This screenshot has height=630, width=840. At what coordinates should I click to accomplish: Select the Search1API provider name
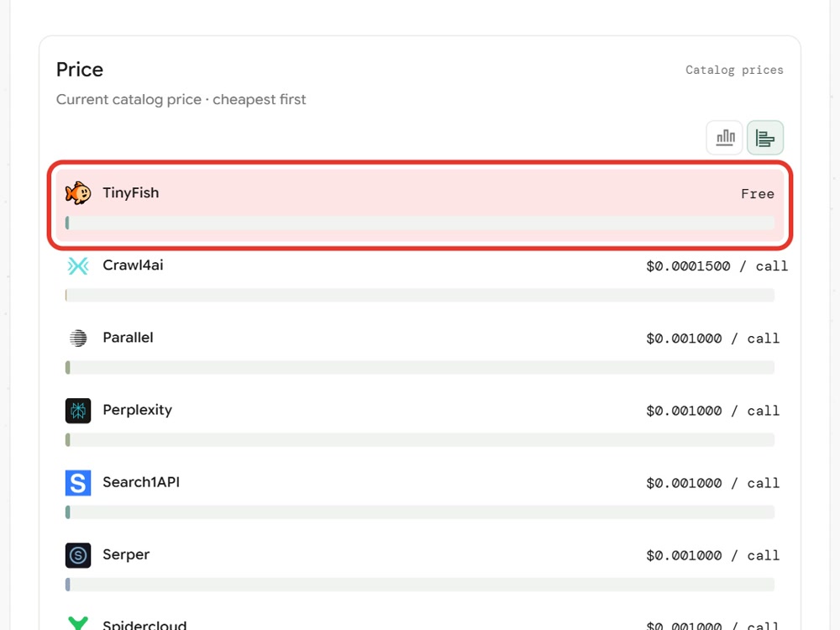pos(141,482)
